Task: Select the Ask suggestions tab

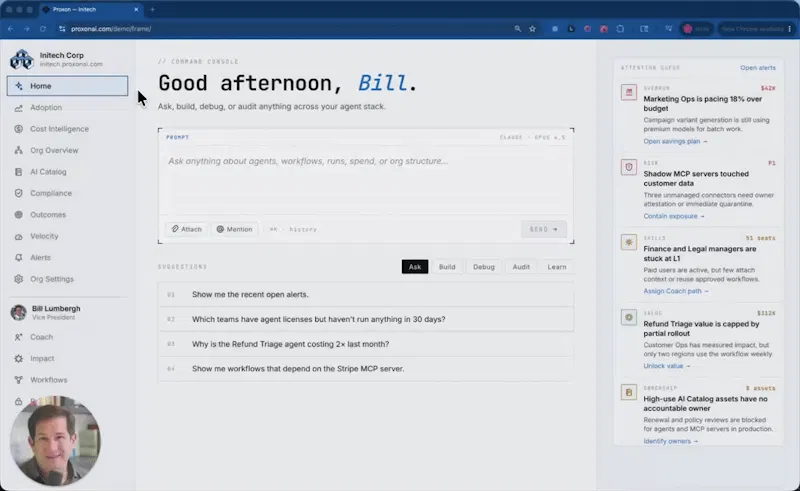Action: click(x=415, y=267)
